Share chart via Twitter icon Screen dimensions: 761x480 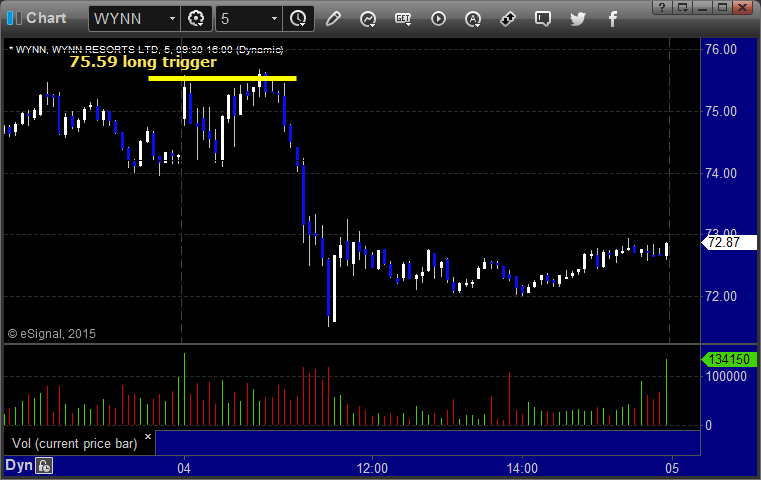coord(578,19)
